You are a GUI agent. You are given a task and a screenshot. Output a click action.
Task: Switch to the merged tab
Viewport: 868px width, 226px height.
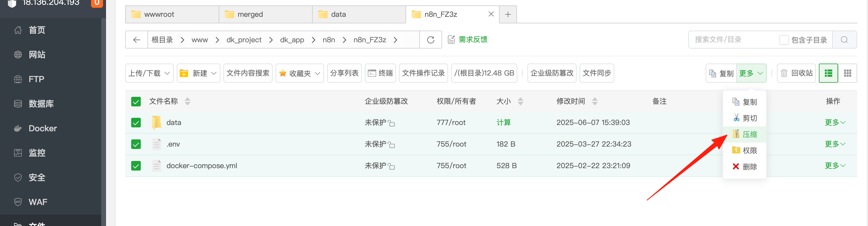point(265,14)
